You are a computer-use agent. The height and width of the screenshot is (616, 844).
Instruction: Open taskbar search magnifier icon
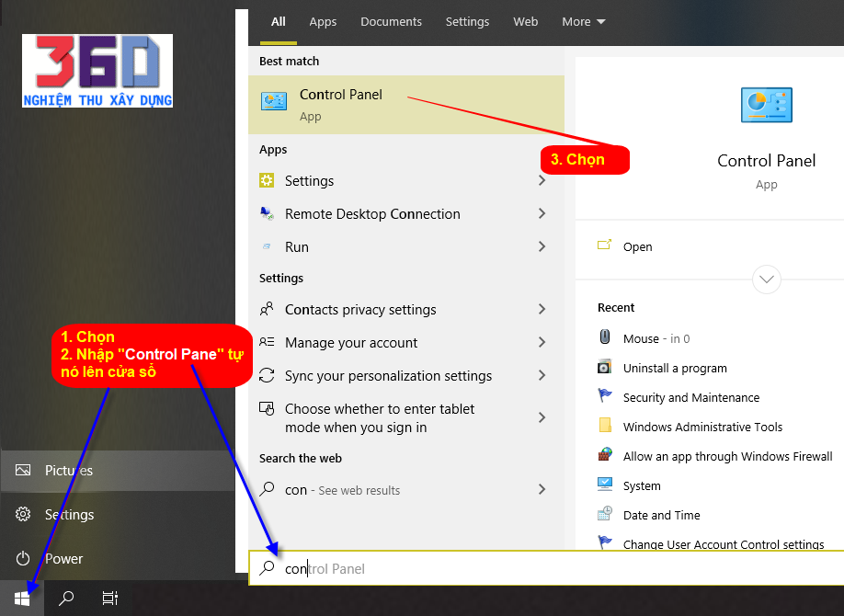pyautogui.click(x=66, y=599)
